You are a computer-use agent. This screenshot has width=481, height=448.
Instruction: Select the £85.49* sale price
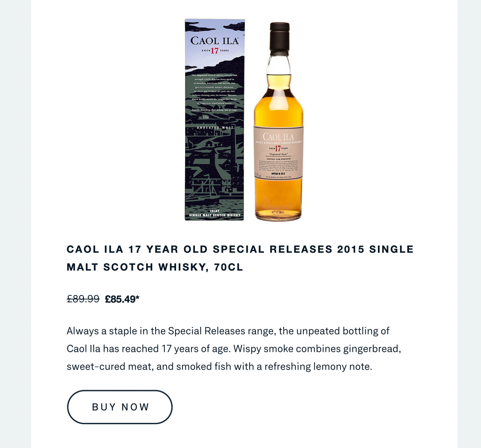pyautogui.click(x=122, y=299)
